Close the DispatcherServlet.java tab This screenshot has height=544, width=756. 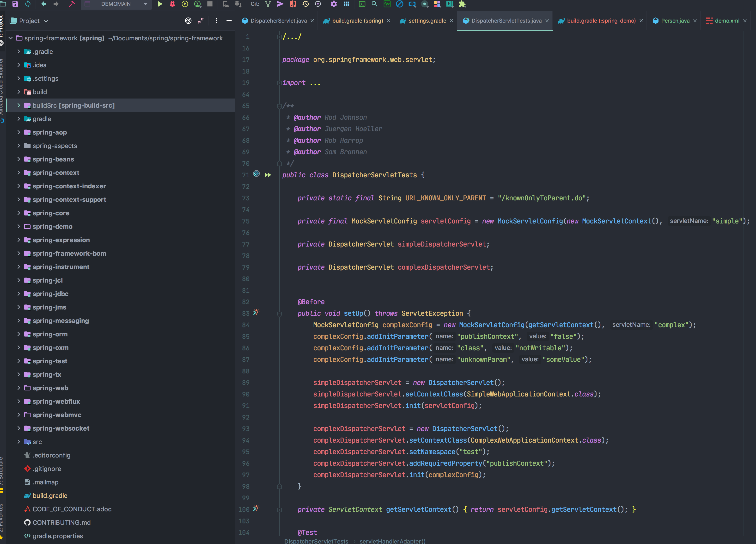click(x=312, y=21)
